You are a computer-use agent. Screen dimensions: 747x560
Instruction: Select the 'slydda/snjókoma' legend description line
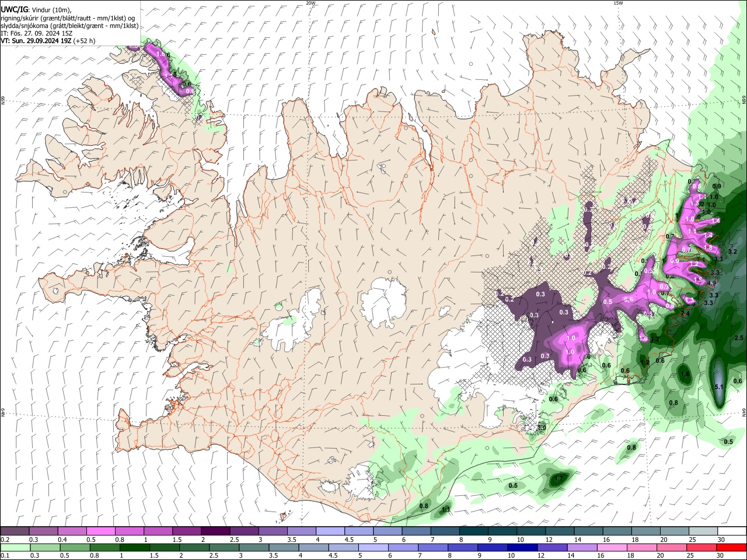tap(69, 26)
